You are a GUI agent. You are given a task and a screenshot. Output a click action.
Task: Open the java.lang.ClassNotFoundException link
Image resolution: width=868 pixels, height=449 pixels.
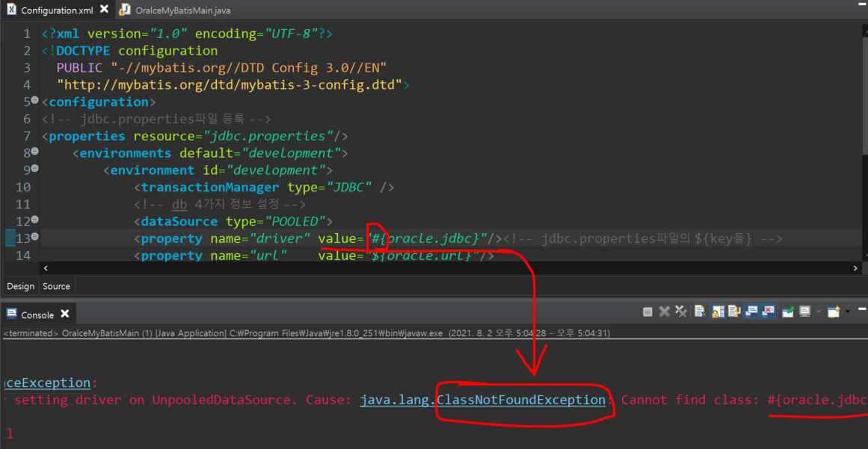(482, 399)
